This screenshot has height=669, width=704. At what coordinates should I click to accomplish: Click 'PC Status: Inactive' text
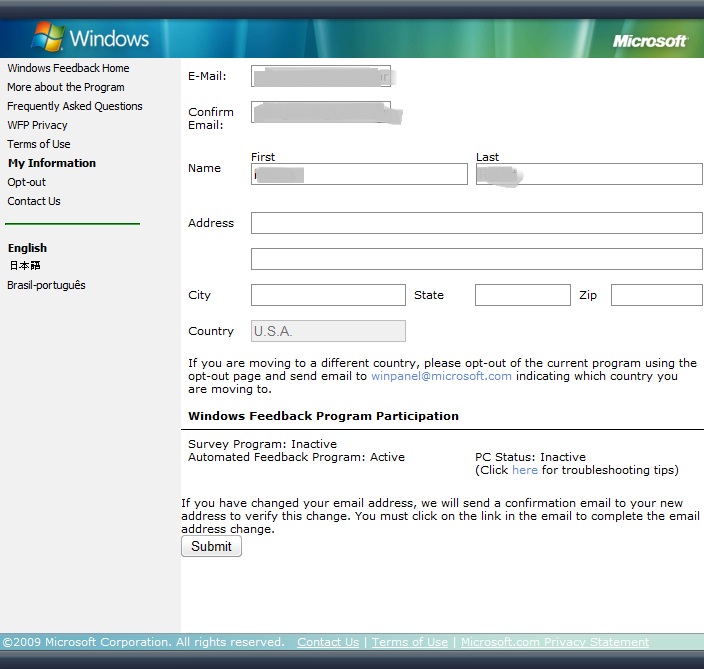530,457
